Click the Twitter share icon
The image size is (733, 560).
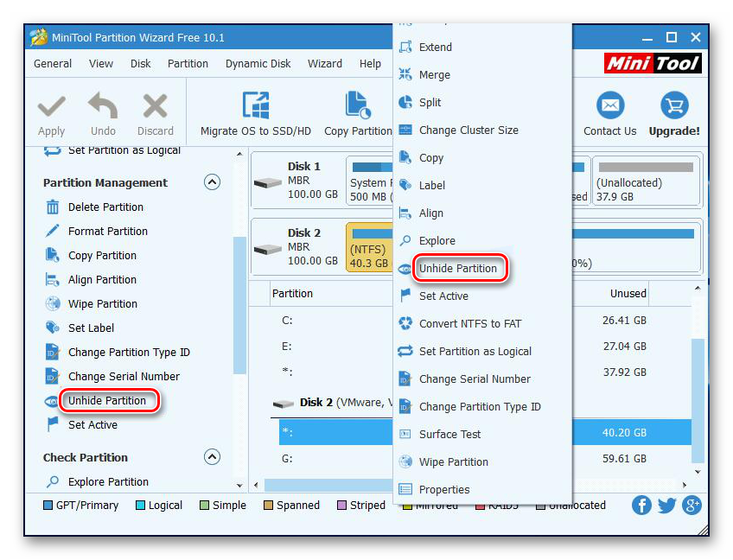click(x=666, y=506)
